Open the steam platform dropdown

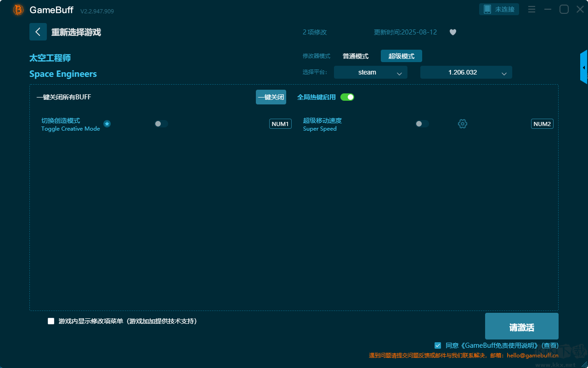371,72
